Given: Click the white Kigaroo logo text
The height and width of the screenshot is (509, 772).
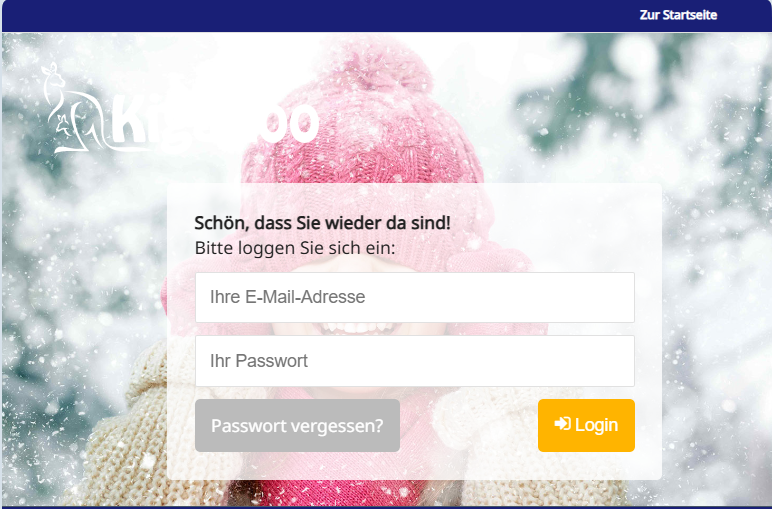Looking at the screenshot, I should tap(215, 123).
